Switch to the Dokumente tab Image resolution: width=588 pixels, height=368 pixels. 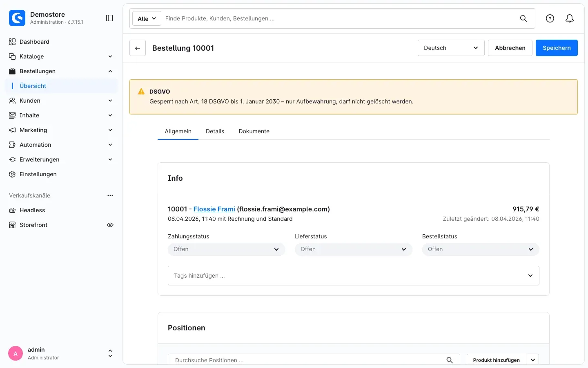pos(254,131)
